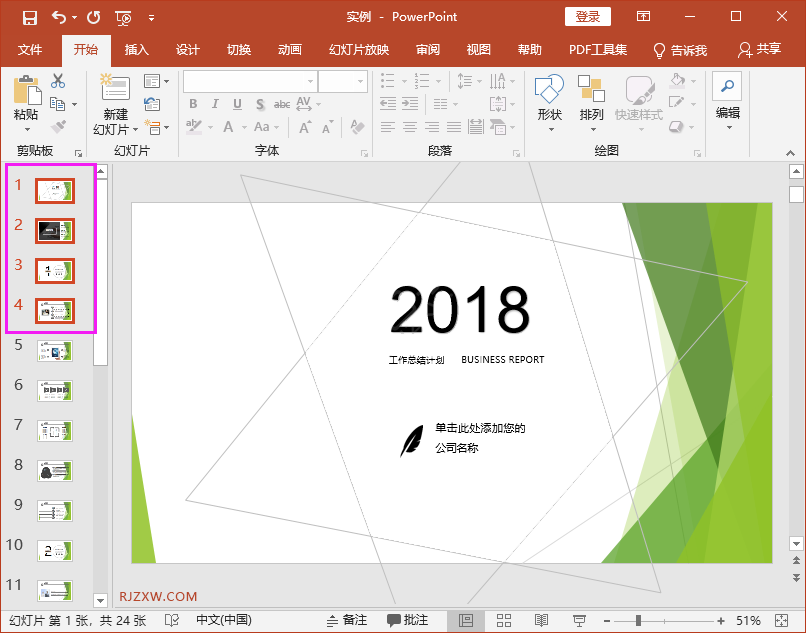Click the Redo icon in title bar
Screen dimensions: 806x633
point(94,17)
